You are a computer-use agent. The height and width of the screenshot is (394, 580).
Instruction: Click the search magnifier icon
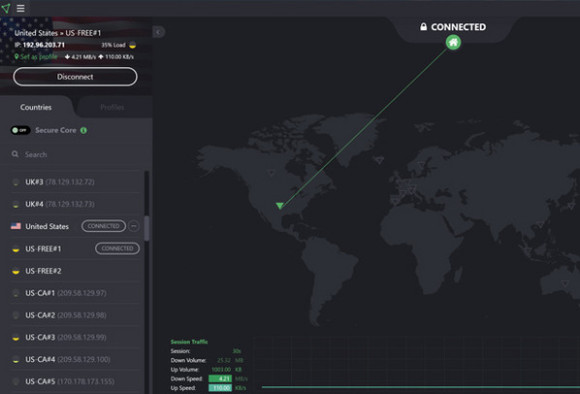click(15, 154)
